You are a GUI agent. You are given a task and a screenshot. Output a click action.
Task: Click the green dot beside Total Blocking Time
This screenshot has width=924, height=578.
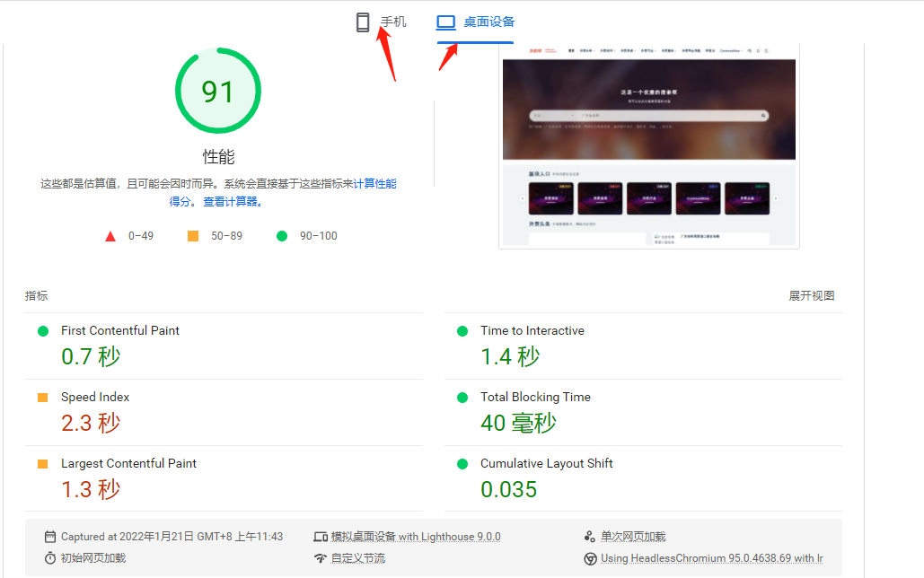pyautogui.click(x=462, y=398)
